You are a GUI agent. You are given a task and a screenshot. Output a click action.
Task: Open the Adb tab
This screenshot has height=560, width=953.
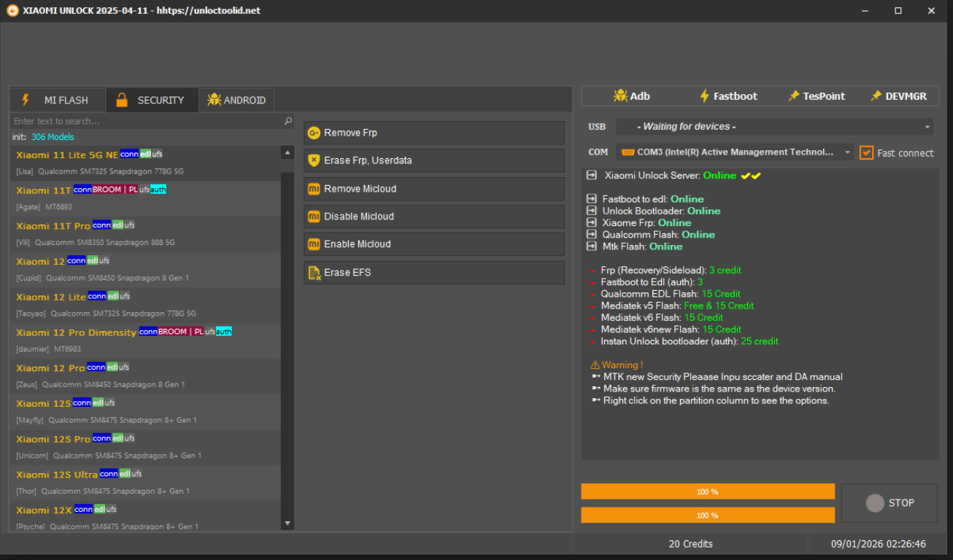631,96
